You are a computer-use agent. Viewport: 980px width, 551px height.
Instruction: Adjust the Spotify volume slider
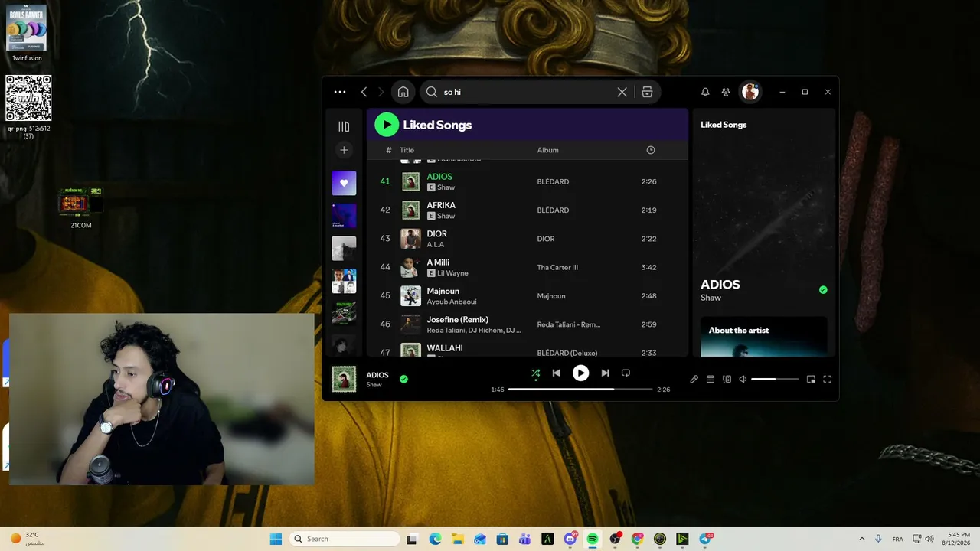coord(775,379)
